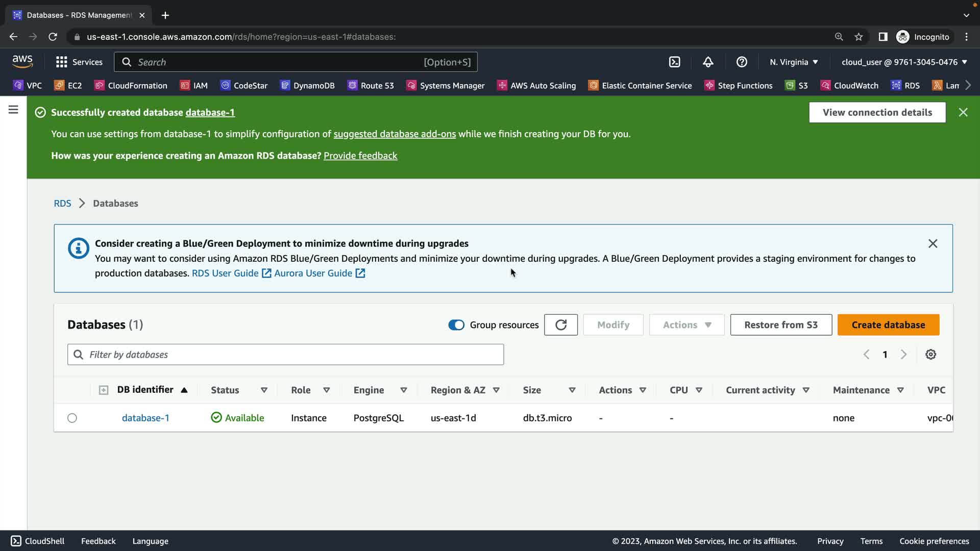The image size is (980, 551).
Task: Open the CloudShell icon in top bar
Action: click(x=674, y=62)
